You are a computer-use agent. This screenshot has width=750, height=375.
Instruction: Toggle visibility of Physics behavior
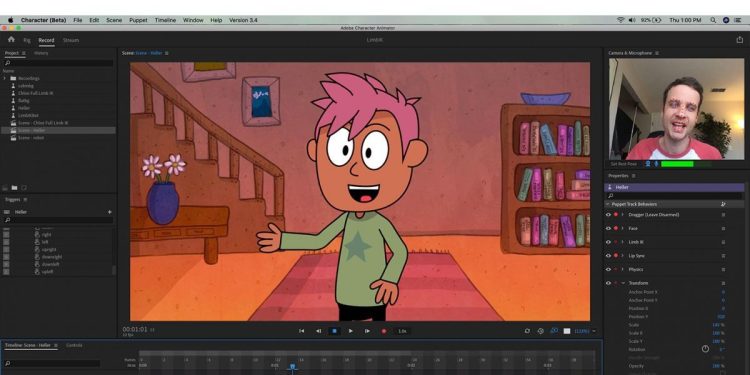tap(608, 269)
